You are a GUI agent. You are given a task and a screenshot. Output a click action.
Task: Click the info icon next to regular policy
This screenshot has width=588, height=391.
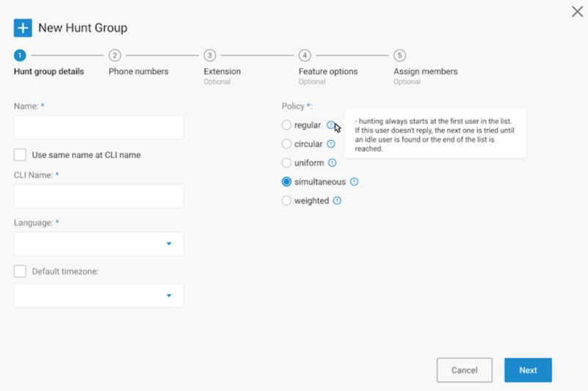tap(330, 125)
